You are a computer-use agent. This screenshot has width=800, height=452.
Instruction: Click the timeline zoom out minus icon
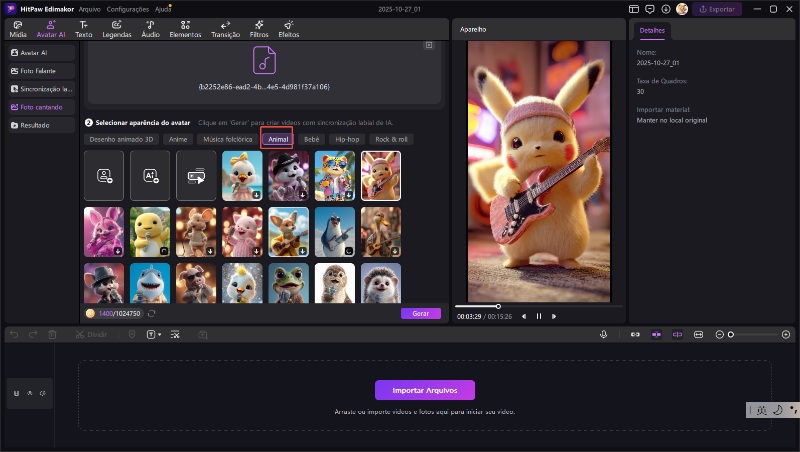719,335
